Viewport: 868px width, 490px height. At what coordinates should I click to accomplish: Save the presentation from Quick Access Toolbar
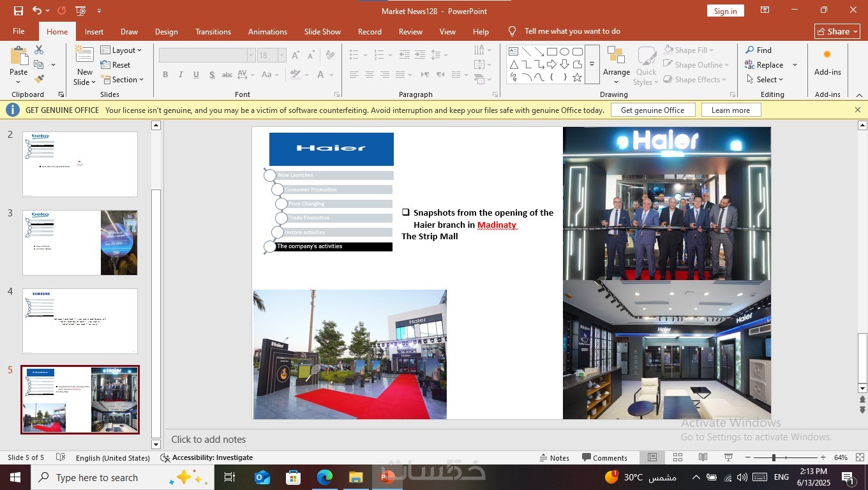(18, 11)
